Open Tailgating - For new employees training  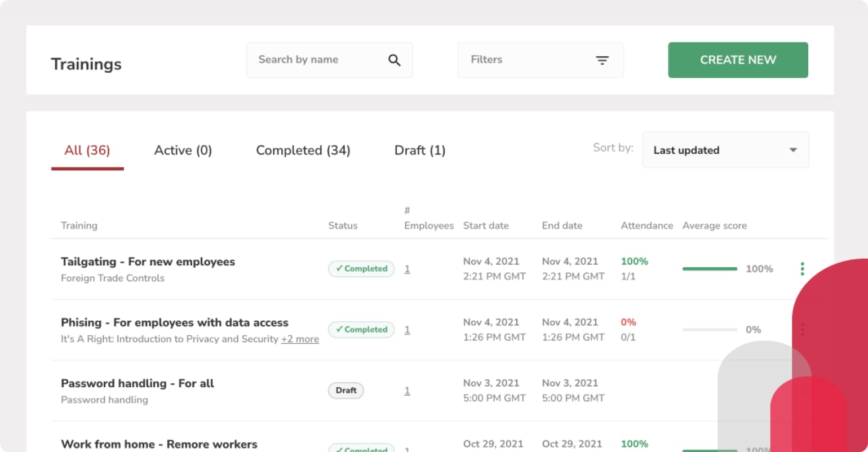click(148, 262)
